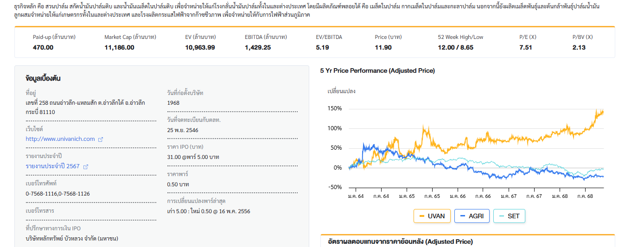The image size is (644, 247).
Task: Toggle the AGRI series in chart legend
Action: (472, 216)
